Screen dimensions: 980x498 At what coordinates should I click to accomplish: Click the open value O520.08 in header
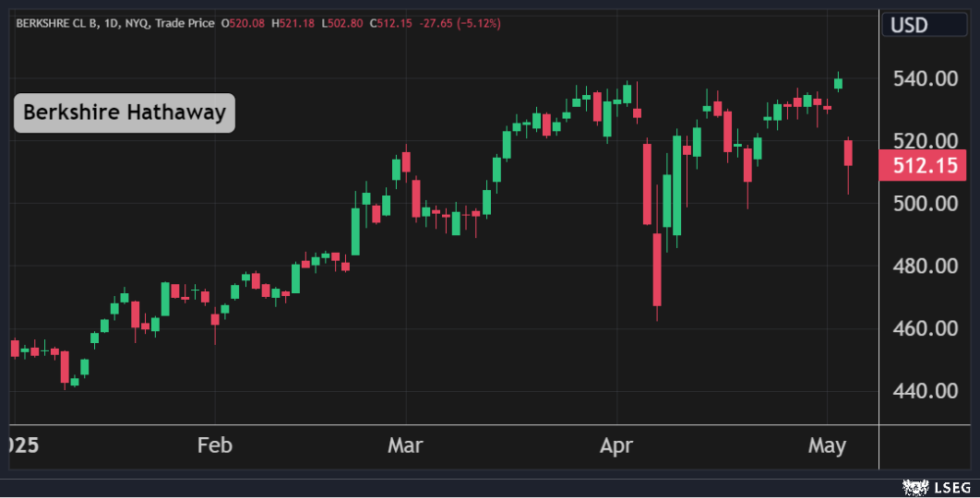point(244,23)
